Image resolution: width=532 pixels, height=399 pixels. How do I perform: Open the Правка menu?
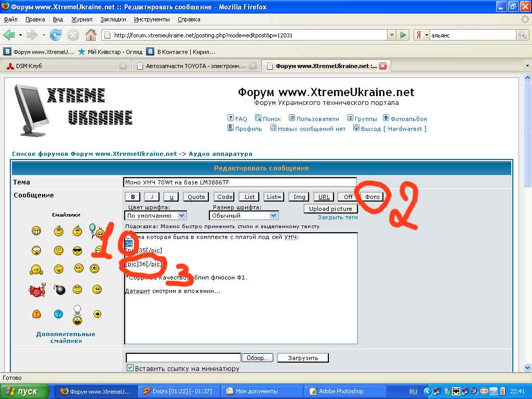click(x=35, y=19)
